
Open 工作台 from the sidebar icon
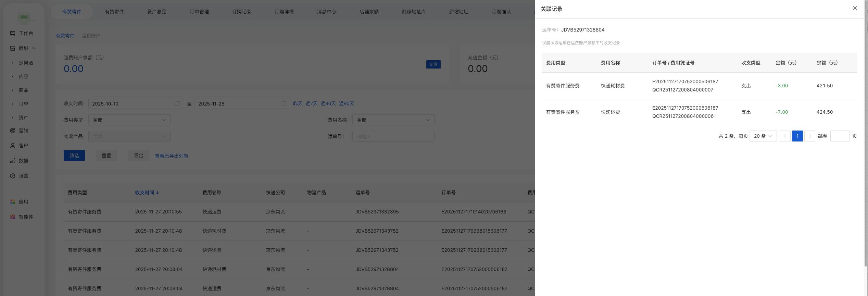coord(13,33)
